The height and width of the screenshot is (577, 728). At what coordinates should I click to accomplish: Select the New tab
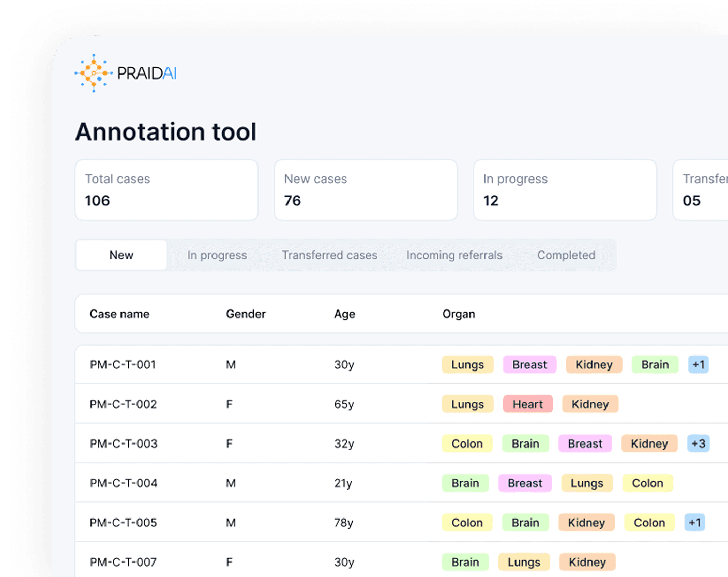[x=122, y=255]
